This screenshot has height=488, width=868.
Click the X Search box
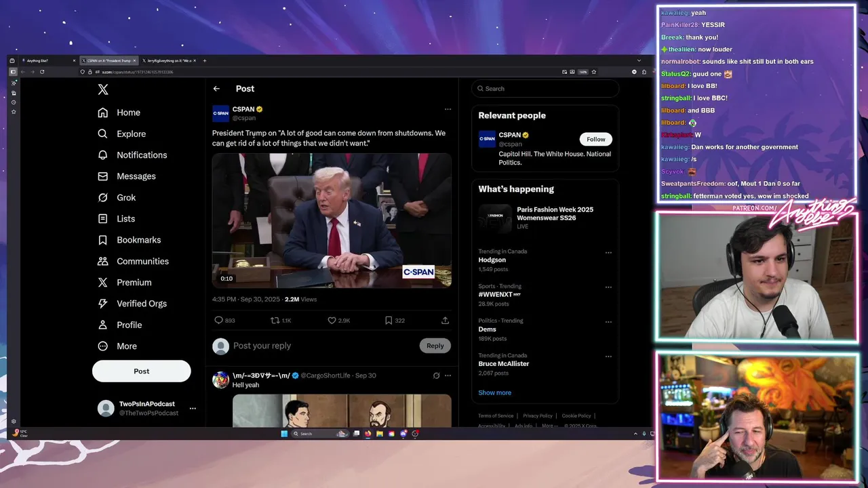(545, 89)
